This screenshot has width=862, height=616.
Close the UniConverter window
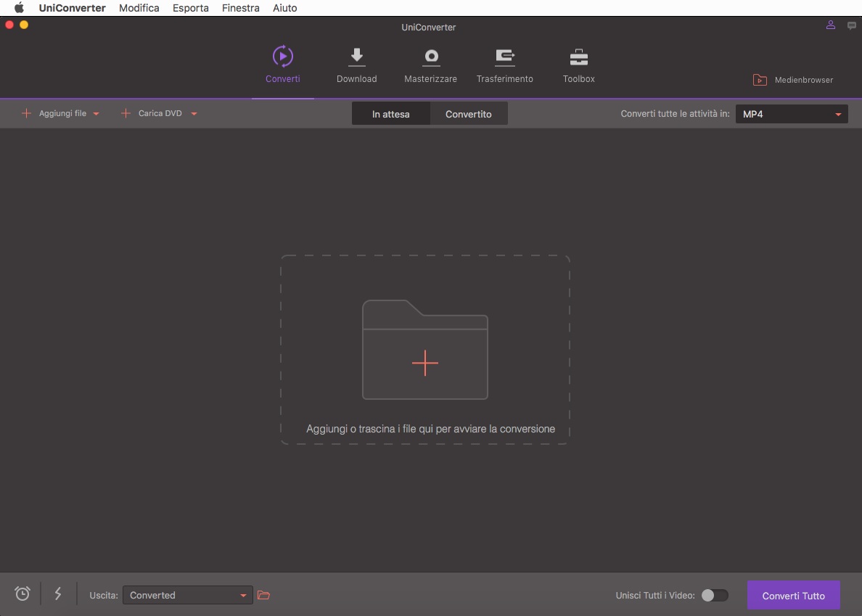click(x=9, y=25)
